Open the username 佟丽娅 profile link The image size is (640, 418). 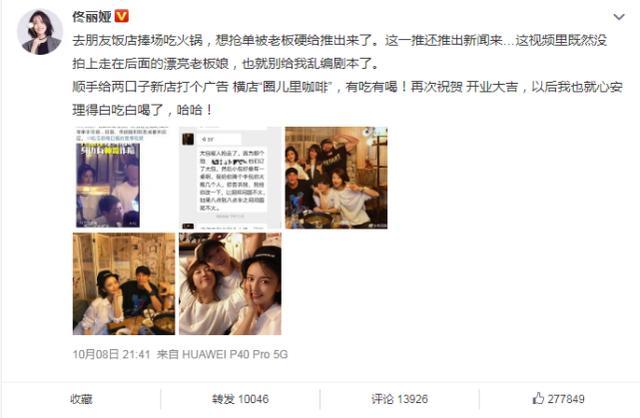(x=92, y=17)
